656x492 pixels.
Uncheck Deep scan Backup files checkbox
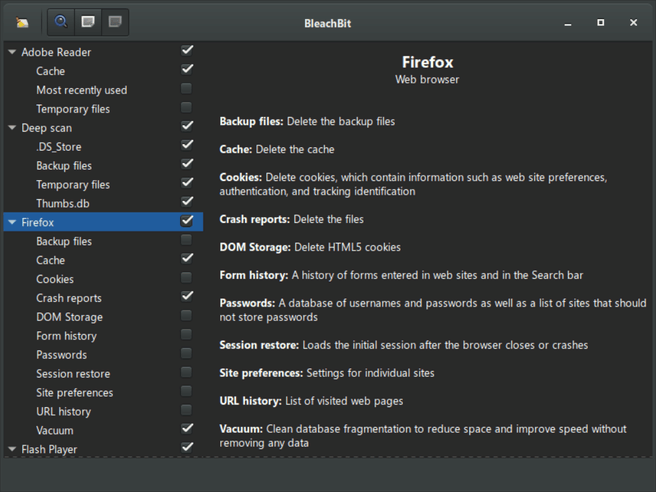(187, 164)
